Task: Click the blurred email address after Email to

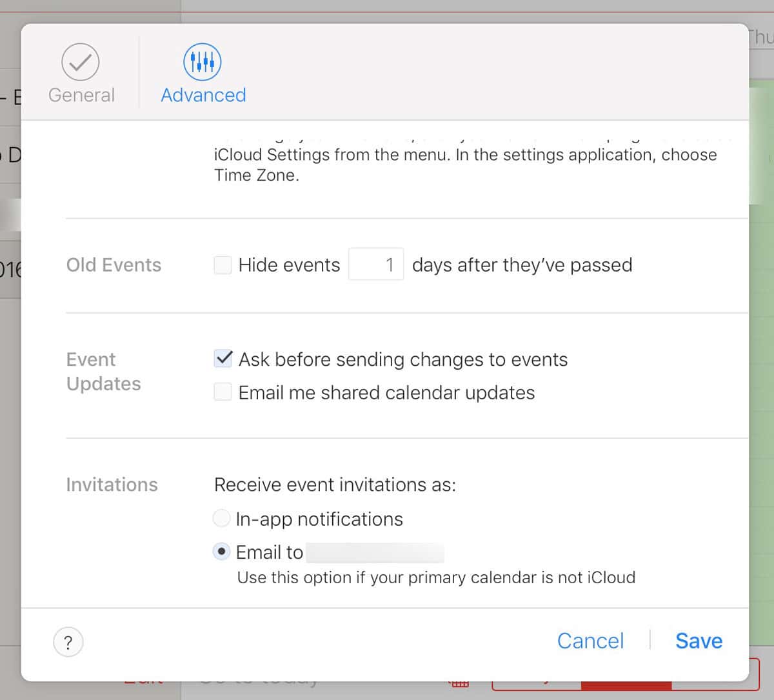Action: [375, 553]
